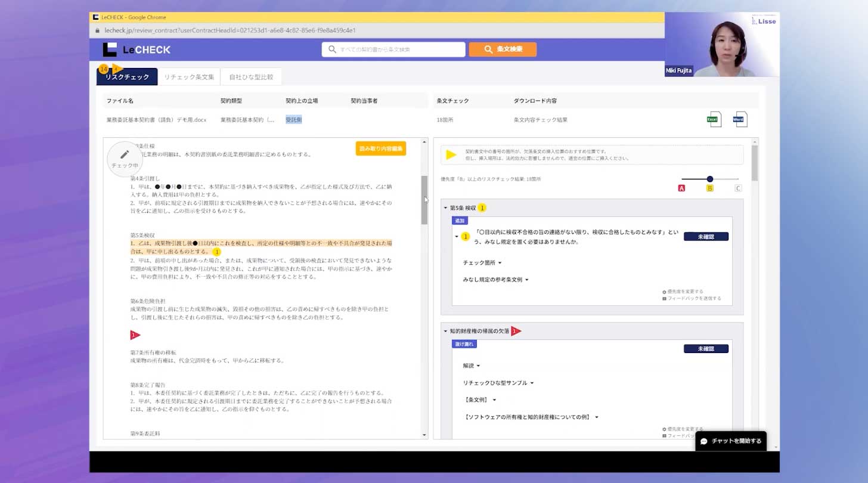
Task: Download the check results as Excel
Action: pyautogui.click(x=714, y=119)
